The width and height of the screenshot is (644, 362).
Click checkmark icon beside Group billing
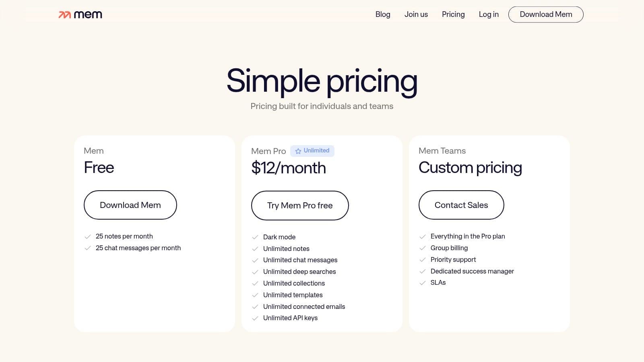[x=422, y=248]
